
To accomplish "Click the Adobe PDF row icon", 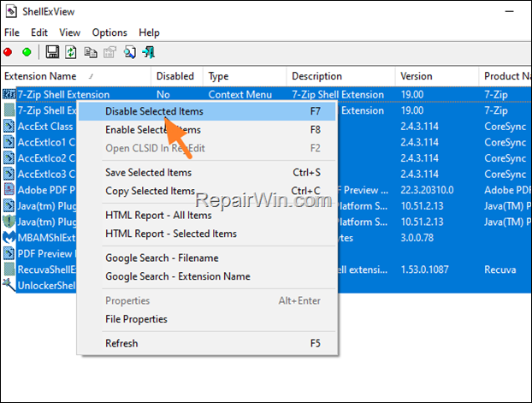I will pos(9,189).
